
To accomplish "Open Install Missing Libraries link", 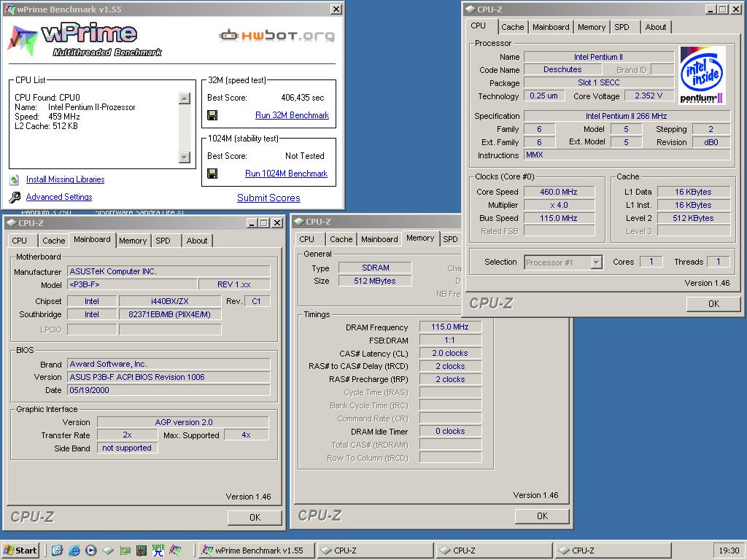I will click(65, 179).
